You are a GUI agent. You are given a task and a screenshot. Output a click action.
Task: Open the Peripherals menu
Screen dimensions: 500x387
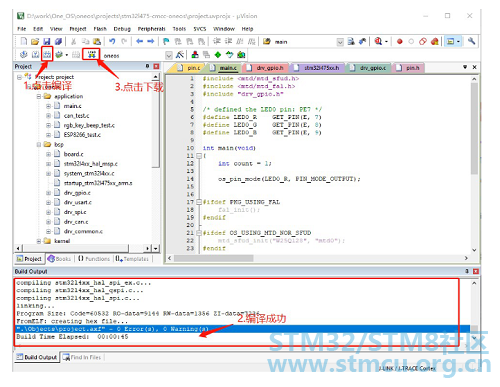point(151,29)
